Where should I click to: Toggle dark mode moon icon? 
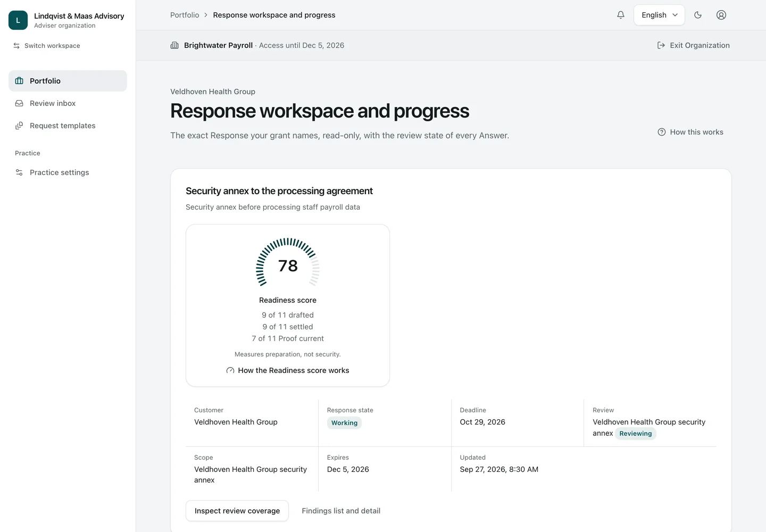pyautogui.click(x=698, y=15)
